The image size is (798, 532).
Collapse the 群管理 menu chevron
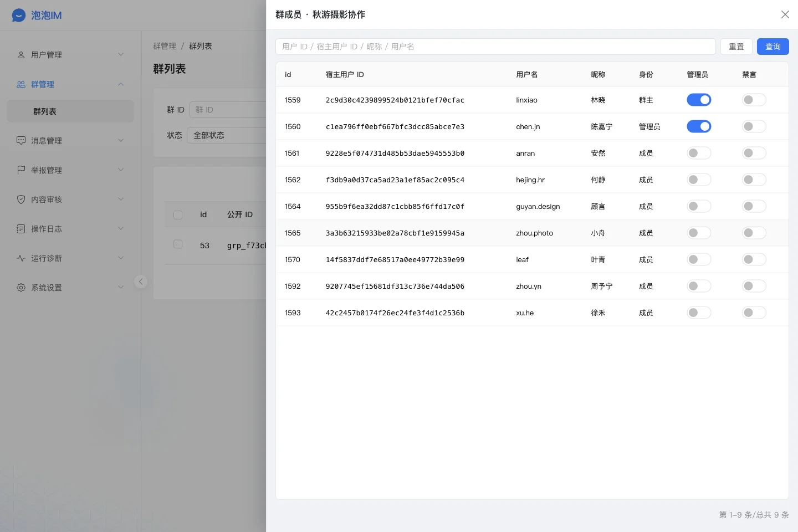[x=121, y=84]
